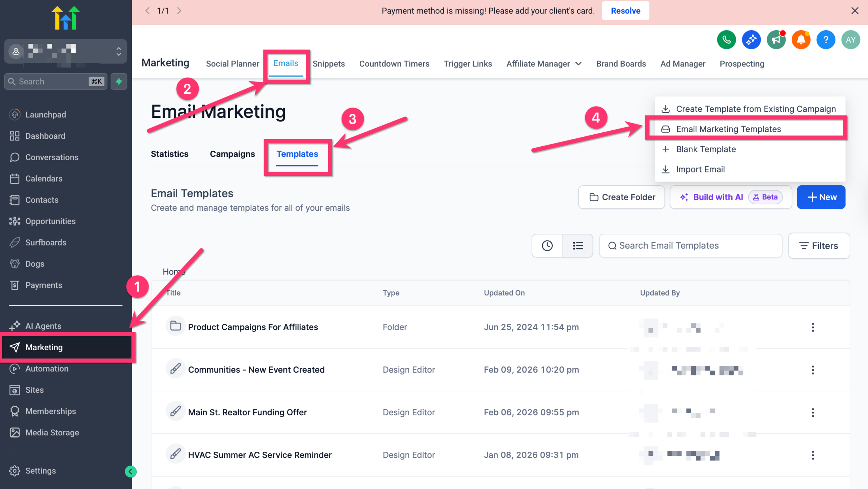This screenshot has height=489, width=868.
Task: Switch templates to recent view
Action: [x=547, y=246]
